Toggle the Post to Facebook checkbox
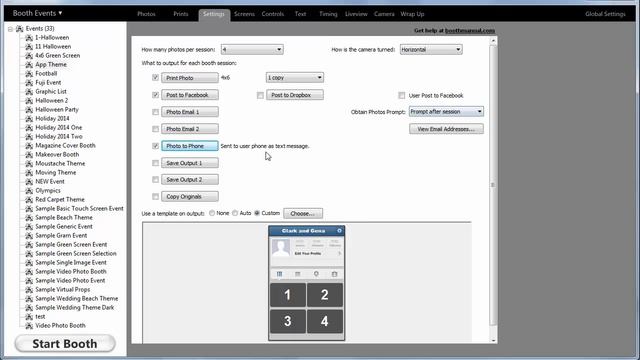 (156, 95)
